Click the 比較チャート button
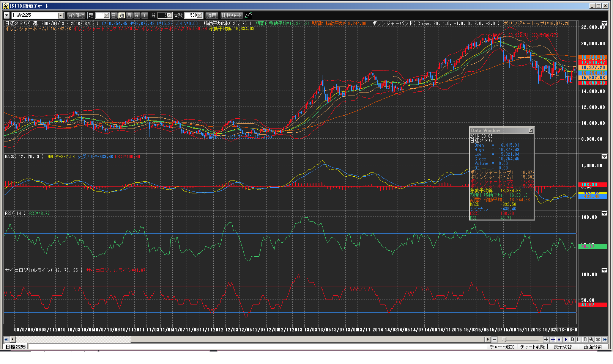This screenshot has width=613, height=364. point(232,15)
